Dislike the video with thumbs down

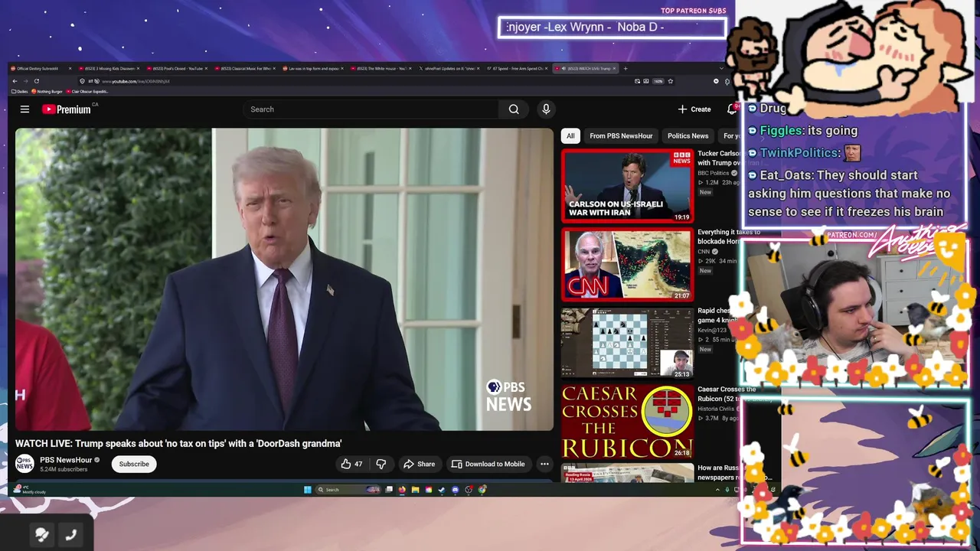pos(381,464)
